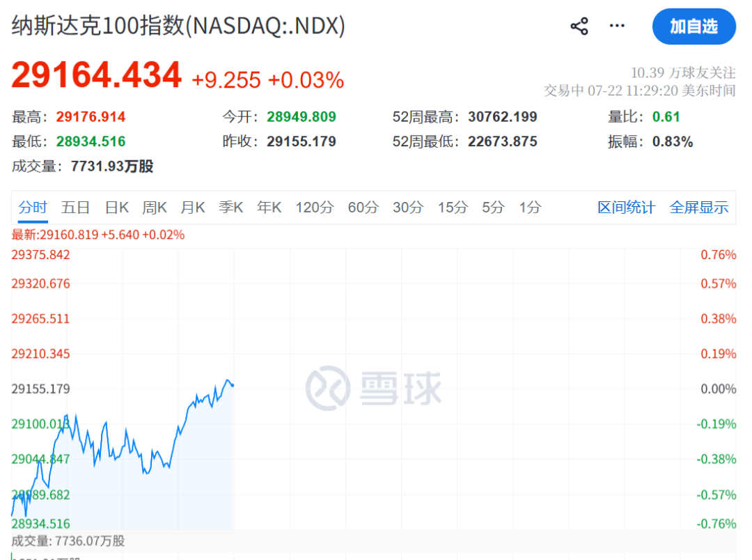Open the three-dot more options menu
The height and width of the screenshot is (560, 752).
pos(617,26)
